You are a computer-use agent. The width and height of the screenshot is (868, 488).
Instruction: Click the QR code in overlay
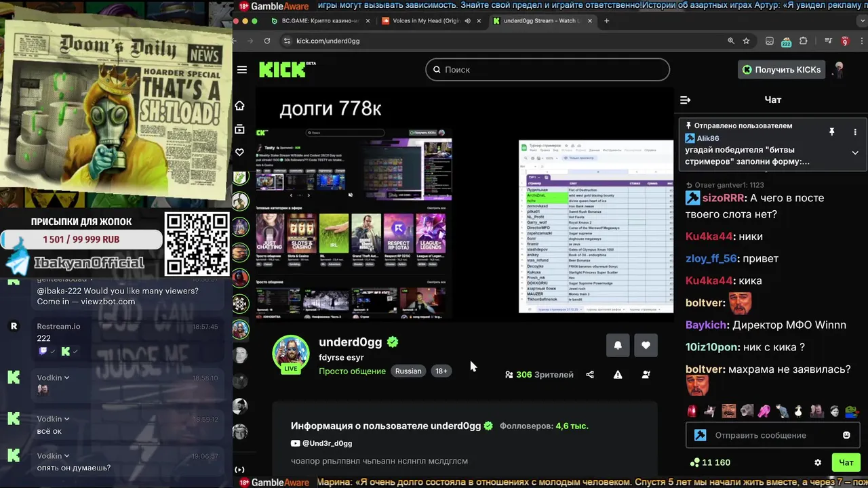[197, 244]
